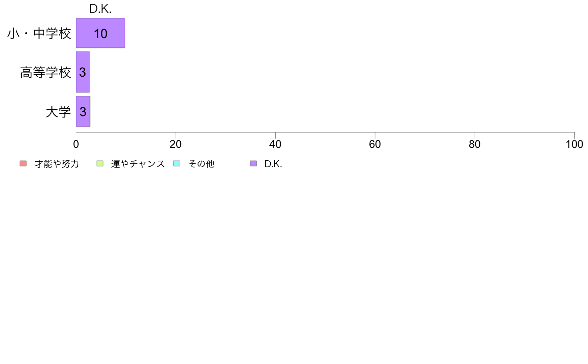Select the 高等学校 bar showing 3
Screen dimensions: 588x364
(x=83, y=72)
